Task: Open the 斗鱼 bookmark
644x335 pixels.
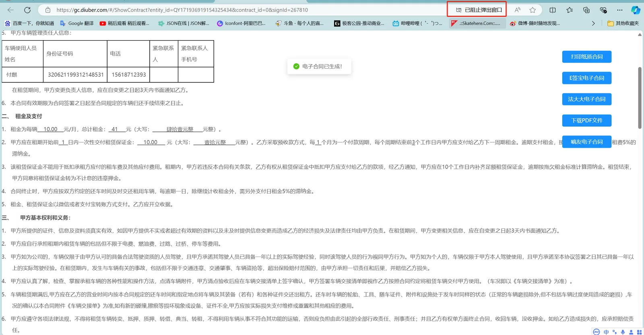Action: (x=299, y=23)
